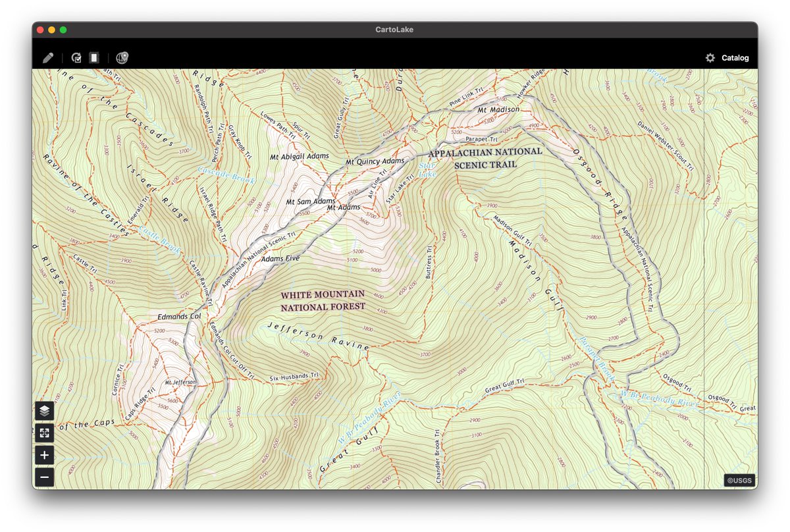Click the fit-to-extent expand icon
The image size is (790, 532).
click(x=44, y=433)
